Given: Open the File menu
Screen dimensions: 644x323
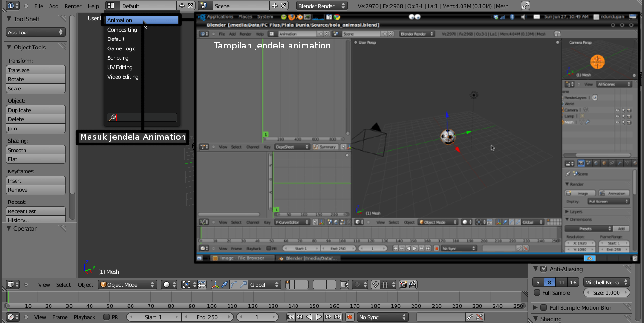Looking at the screenshot, I should pos(39,6).
